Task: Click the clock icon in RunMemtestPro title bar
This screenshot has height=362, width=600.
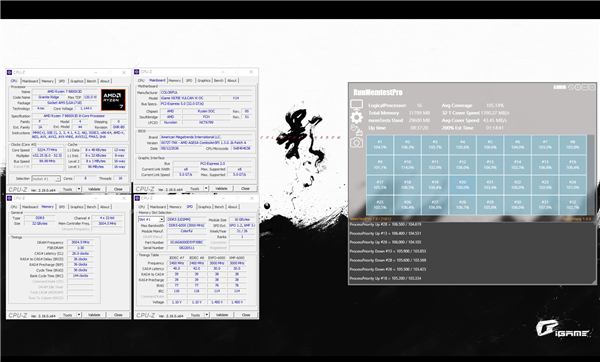Action: (571, 87)
